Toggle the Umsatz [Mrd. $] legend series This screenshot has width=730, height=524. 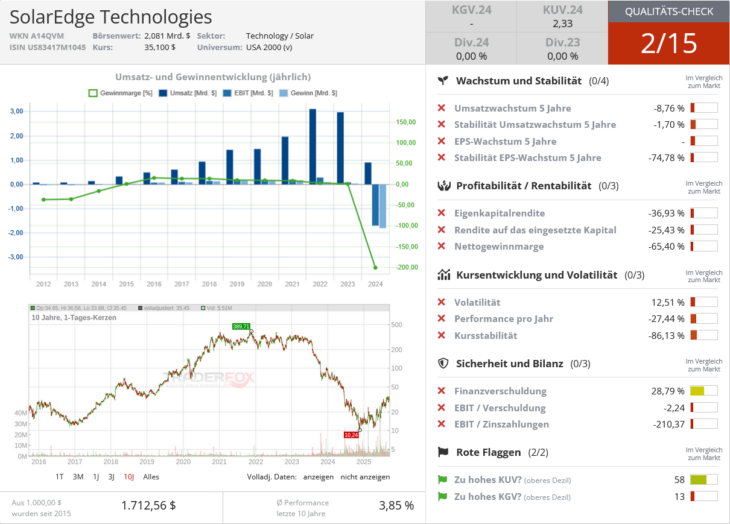[188, 93]
